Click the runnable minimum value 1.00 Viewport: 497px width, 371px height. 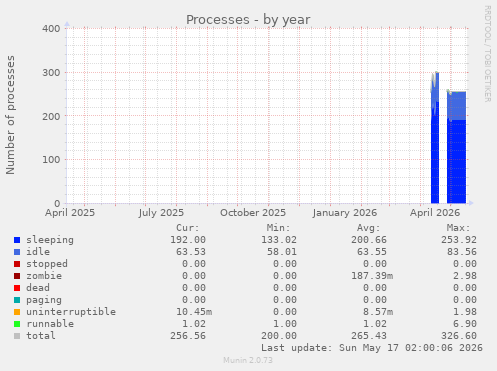click(x=285, y=324)
